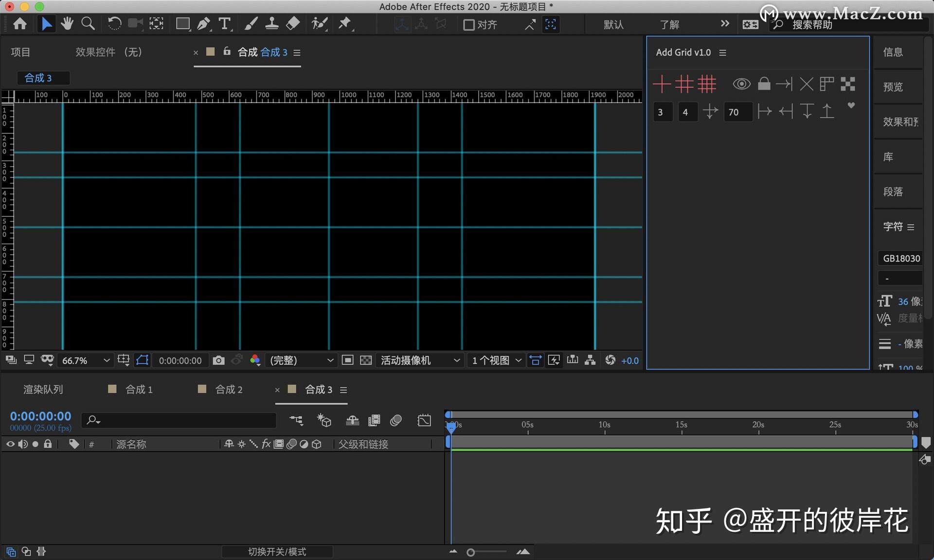Select the Puppet Pin tool

pyautogui.click(x=345, y=23)
